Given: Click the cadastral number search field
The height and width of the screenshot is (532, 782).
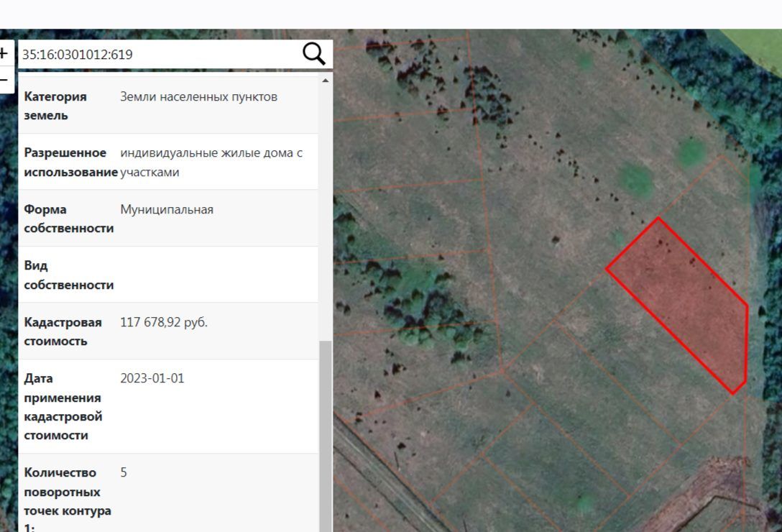Looking at the screenshot, I should [x=160, y=54].
